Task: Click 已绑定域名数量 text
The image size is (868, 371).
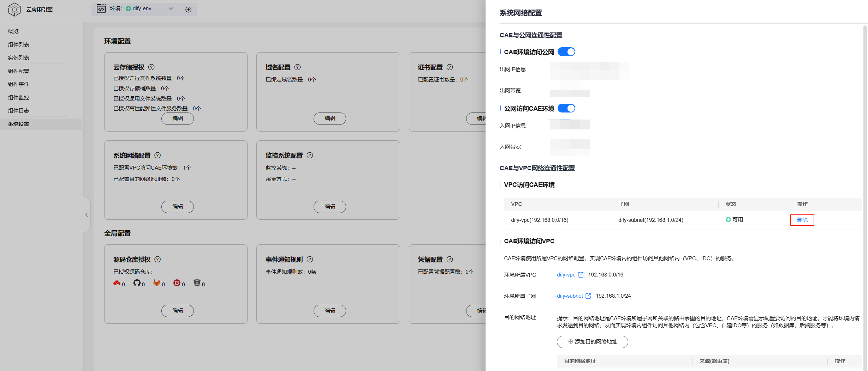Action: point(291,80)
